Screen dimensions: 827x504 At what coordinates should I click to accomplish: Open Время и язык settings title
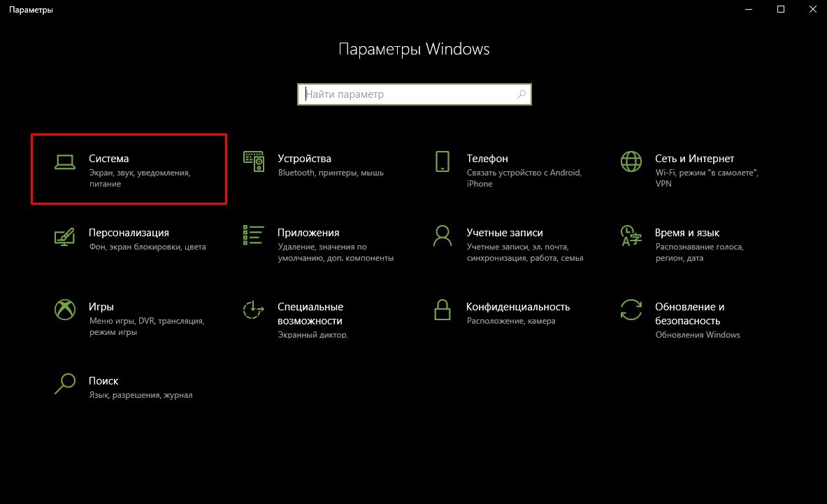pos(687,233)
